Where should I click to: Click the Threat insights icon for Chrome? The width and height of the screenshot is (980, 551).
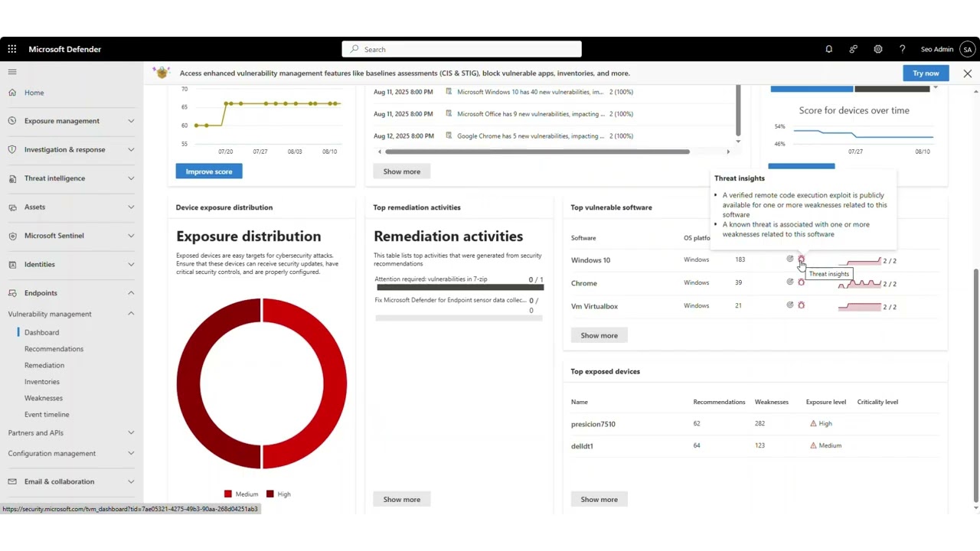[801, 282]
